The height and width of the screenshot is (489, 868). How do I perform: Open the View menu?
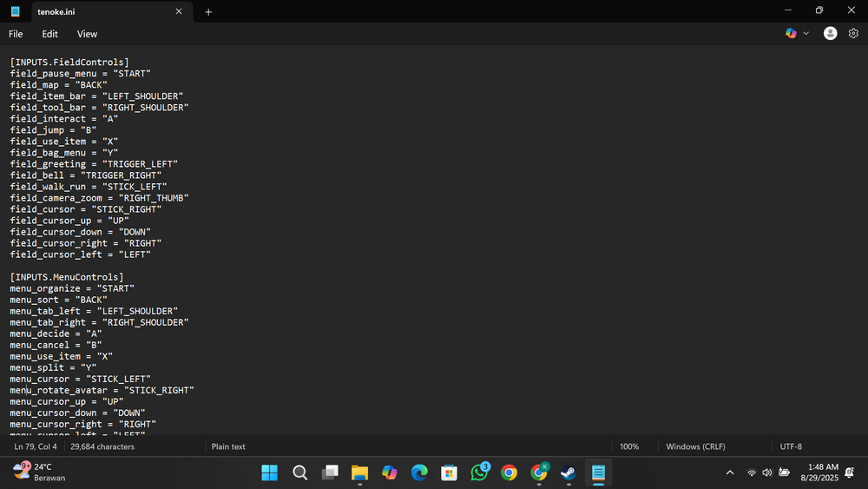point(87,34)
